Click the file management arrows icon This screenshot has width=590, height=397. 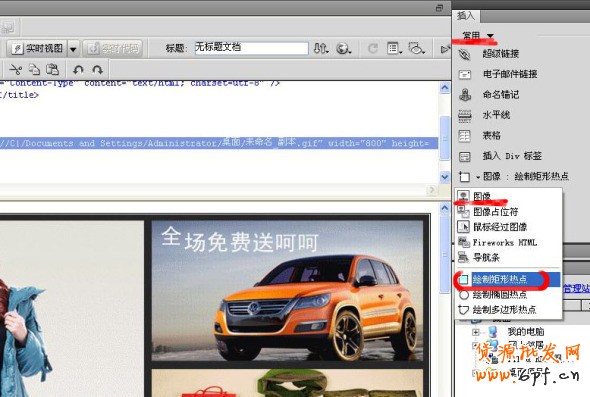[x=321, y=48]
